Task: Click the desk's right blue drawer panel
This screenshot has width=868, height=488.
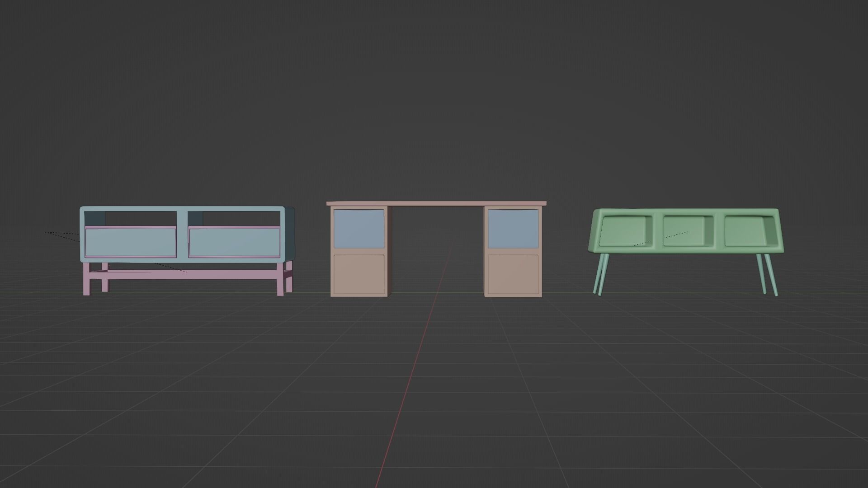Action: pyautogui.click(x=514, y=229)
